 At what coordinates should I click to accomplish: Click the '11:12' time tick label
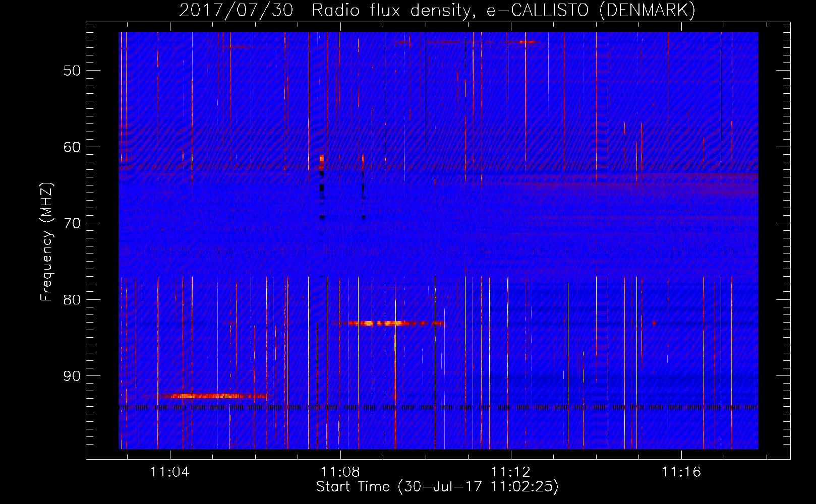[x=511, y=472]
